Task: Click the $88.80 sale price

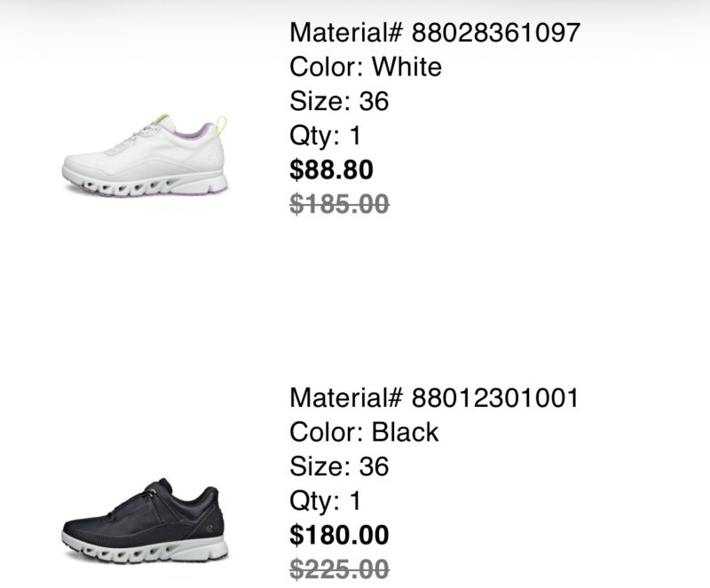Action: coord(332,169)
